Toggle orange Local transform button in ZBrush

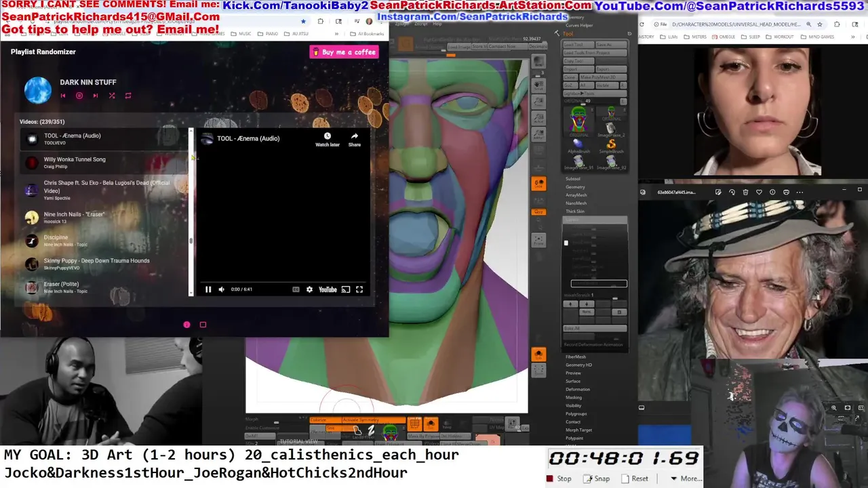[538, 184]
